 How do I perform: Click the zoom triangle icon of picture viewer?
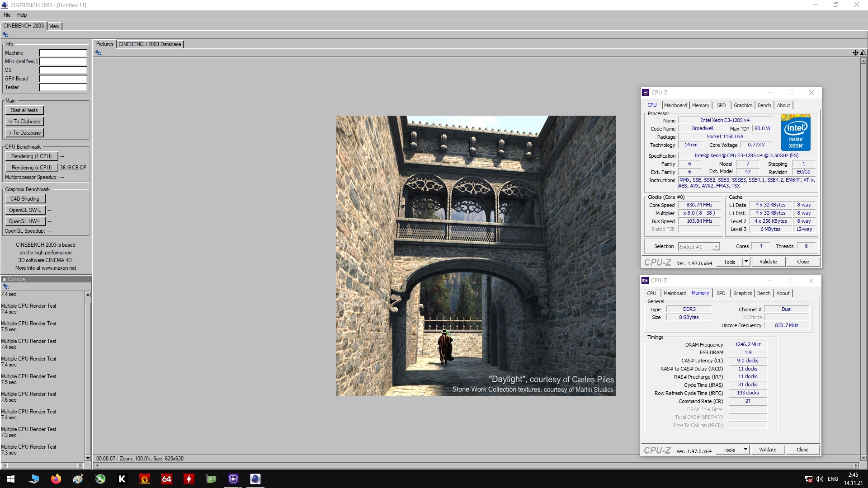863,53
